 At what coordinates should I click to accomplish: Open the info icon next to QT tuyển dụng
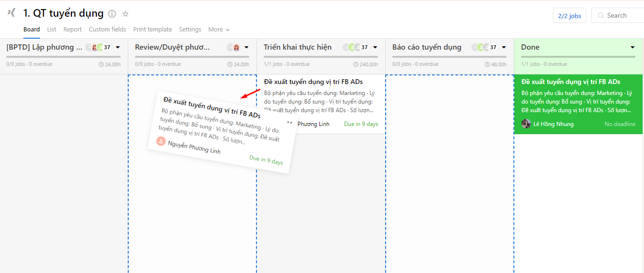click(112, 14)
